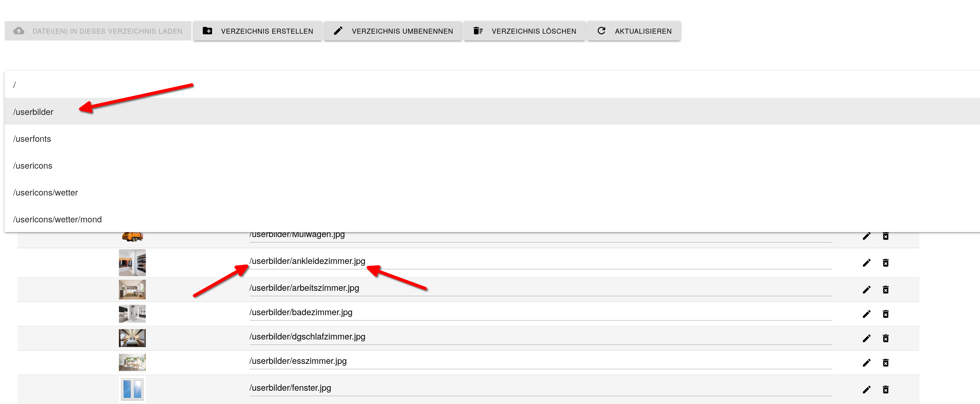Choose the /usericons directory entry

(x=33, y=166)
